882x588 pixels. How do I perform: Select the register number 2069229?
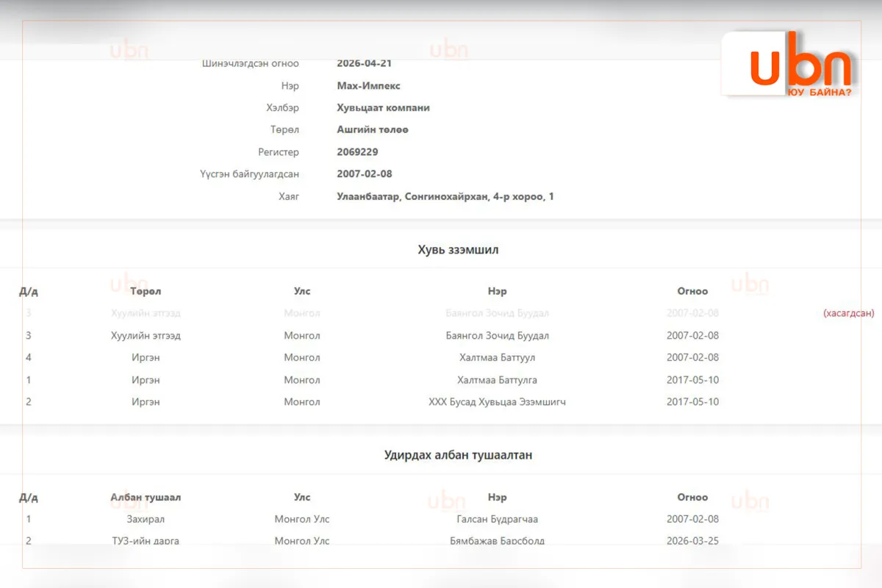coord(357,152)
